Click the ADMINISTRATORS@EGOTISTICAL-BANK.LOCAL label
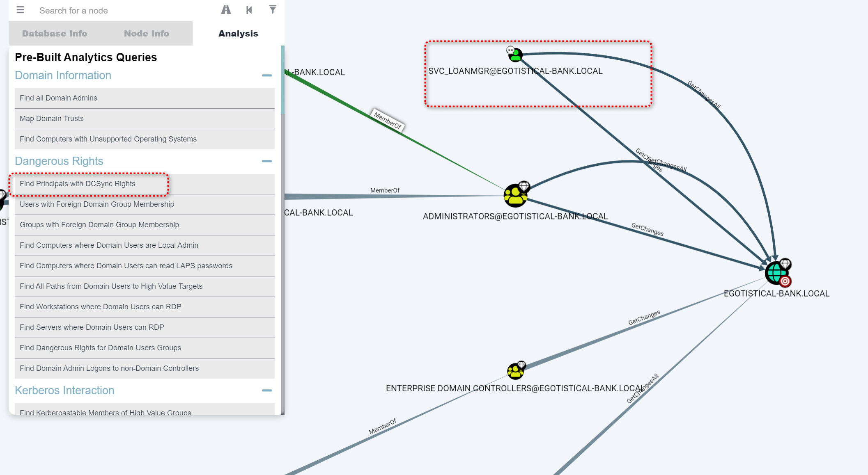The image size is (868, 475). (x=515, y=216)
